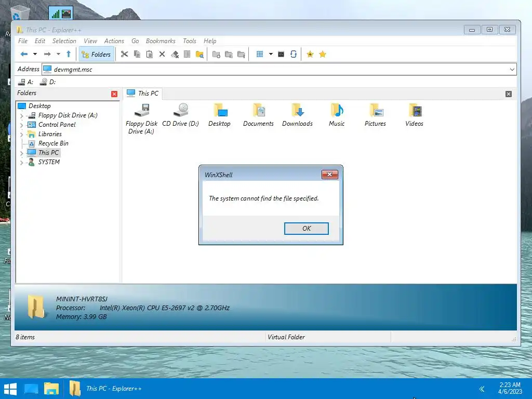Click OK in the WinXShell dialog
The height and width of the screenshot is (399, 532).
tap(307, 229)
